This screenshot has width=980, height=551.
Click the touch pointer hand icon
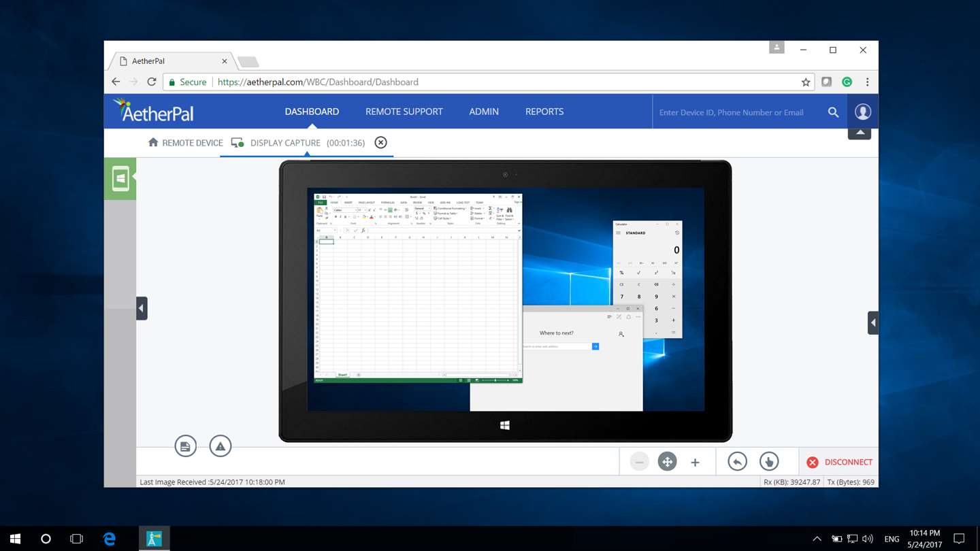click(769, 462)
